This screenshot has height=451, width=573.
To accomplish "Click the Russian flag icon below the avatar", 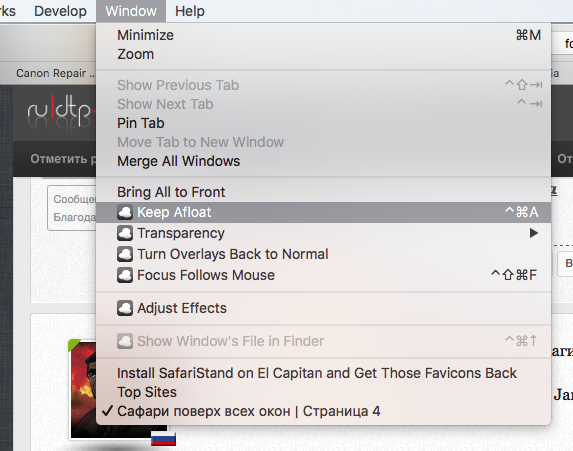I will (x=163, y=439).
